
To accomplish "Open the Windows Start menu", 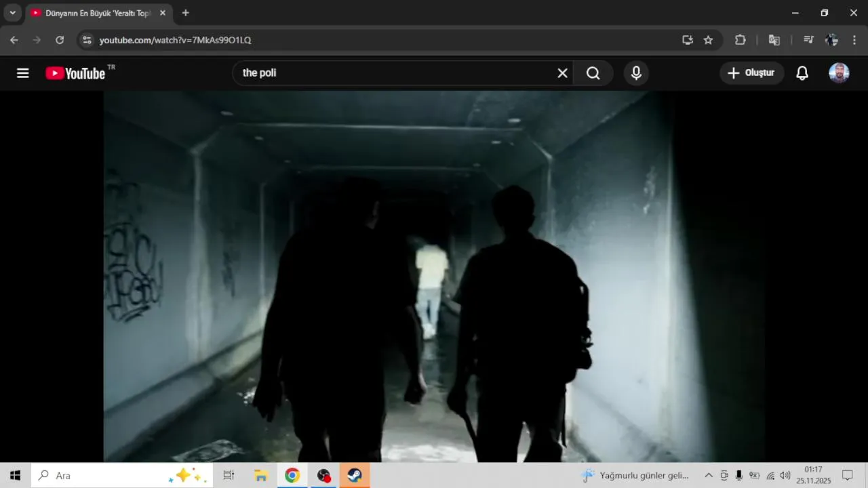I will coord(15,475).
